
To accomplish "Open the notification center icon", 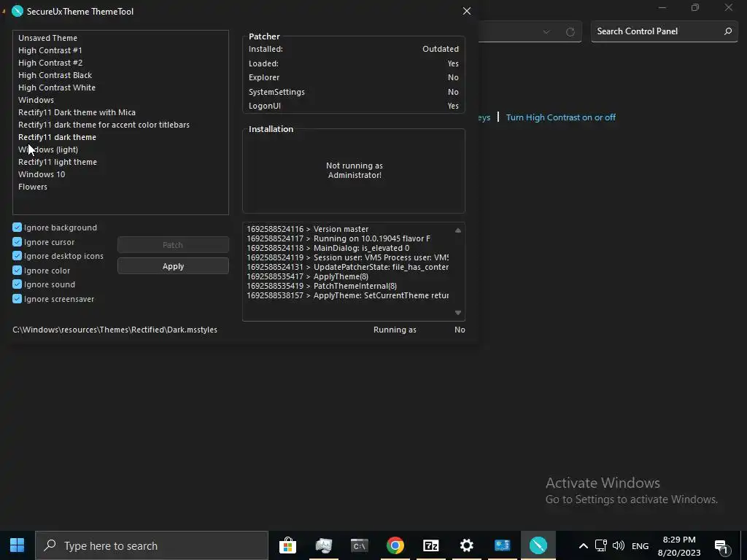I will coord(721,546).
